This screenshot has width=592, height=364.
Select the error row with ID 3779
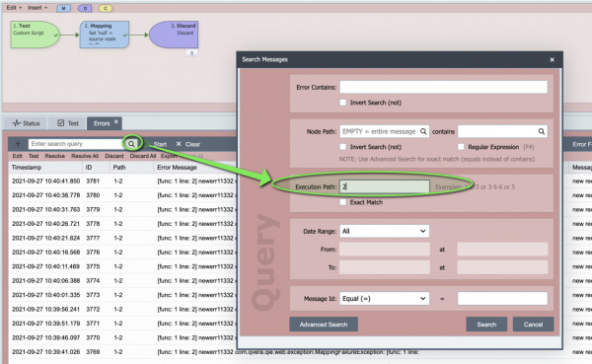[x=122, y=209]
